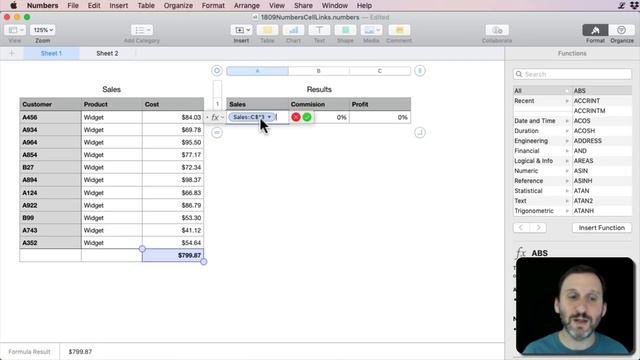Open the View toolbar button
This screenshot has height=360, width=640.
click(x=15, y=30)
